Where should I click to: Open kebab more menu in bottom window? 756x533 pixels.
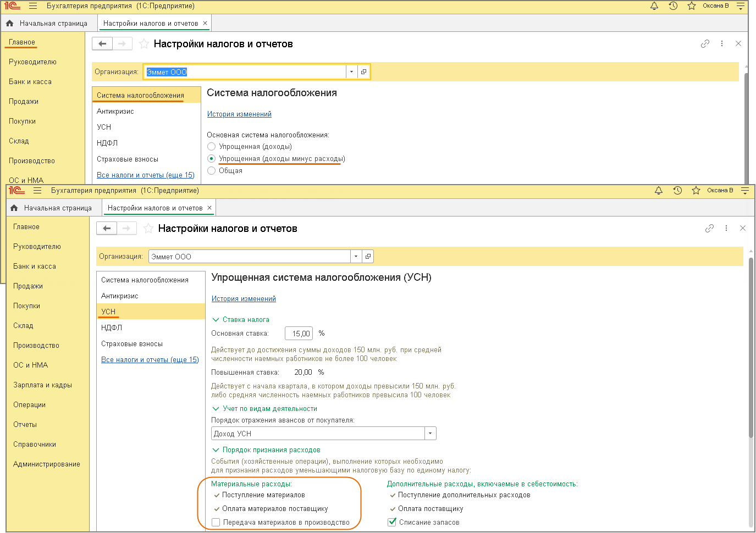[x=726, y=228]
